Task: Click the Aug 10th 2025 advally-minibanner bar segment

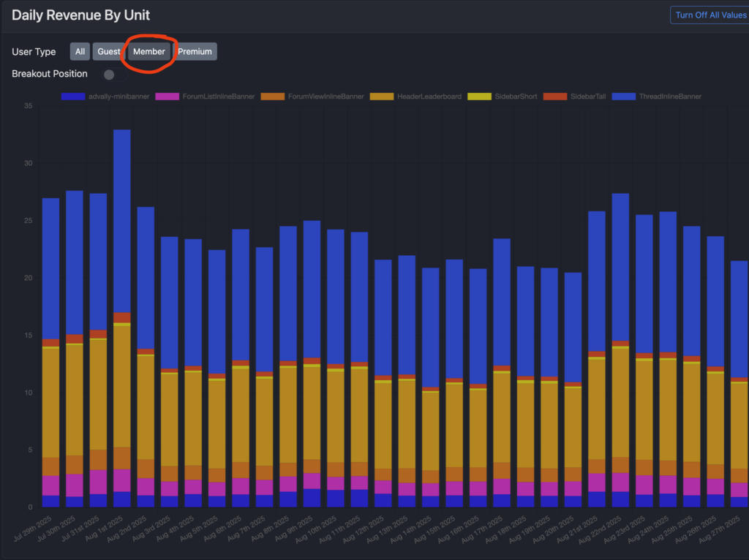Action: coord(335,499)
